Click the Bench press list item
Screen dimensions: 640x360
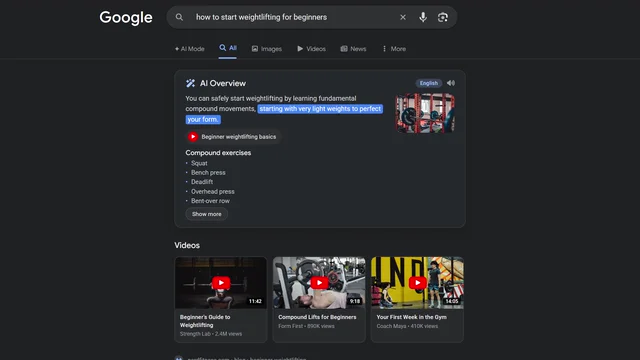[208, 172]
